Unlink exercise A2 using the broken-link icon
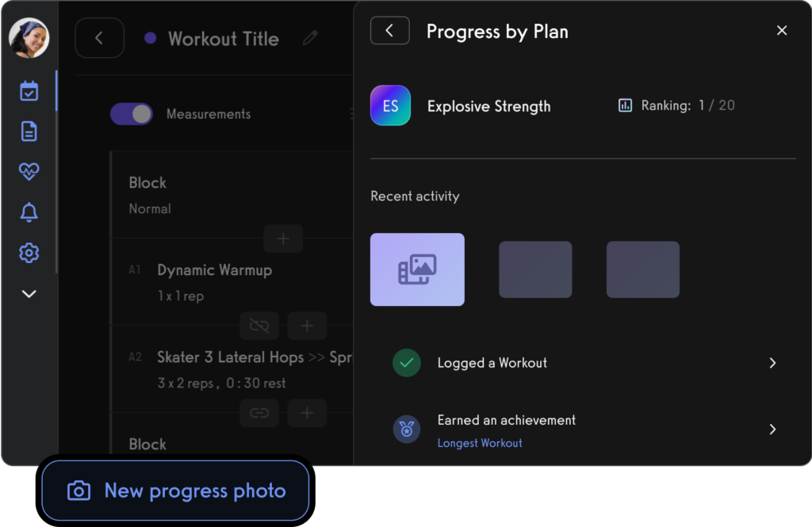This screenshot has height=527, width=812. [259, 326]
